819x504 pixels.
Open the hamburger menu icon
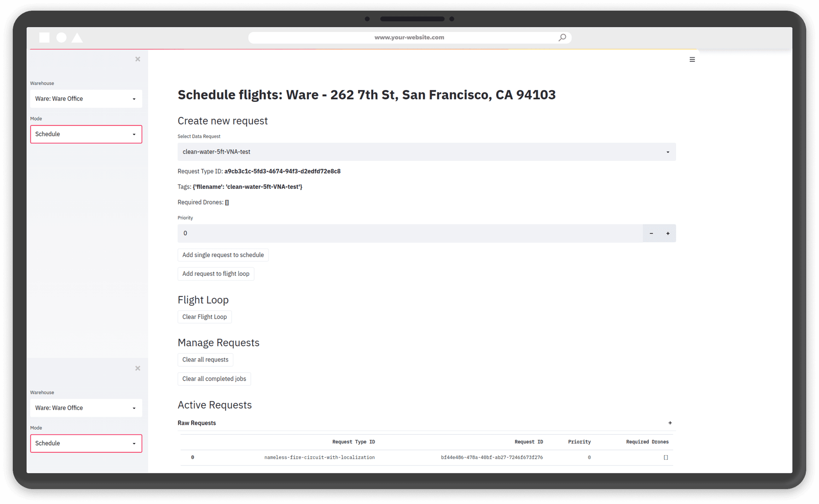pos(692,60)
